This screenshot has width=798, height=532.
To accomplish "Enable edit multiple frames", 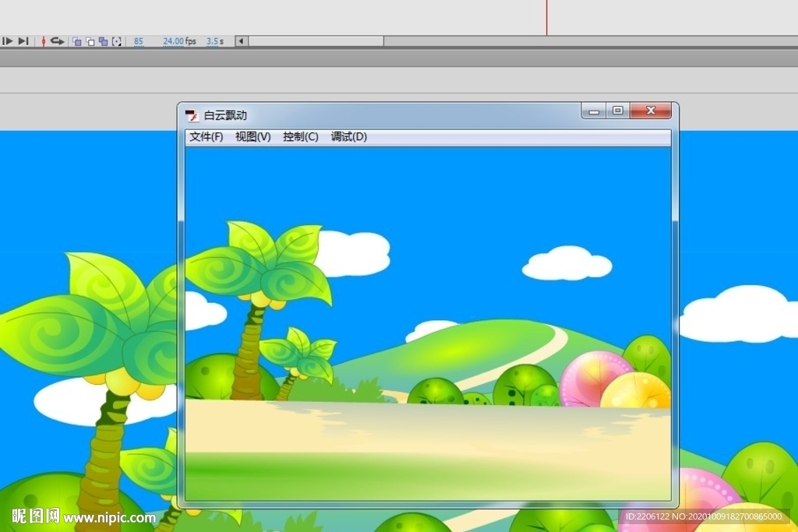I will (x=104, y=42).
